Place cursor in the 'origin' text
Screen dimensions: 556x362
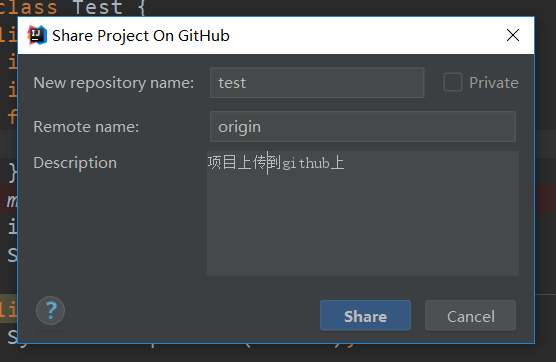(x=240, y=127)
